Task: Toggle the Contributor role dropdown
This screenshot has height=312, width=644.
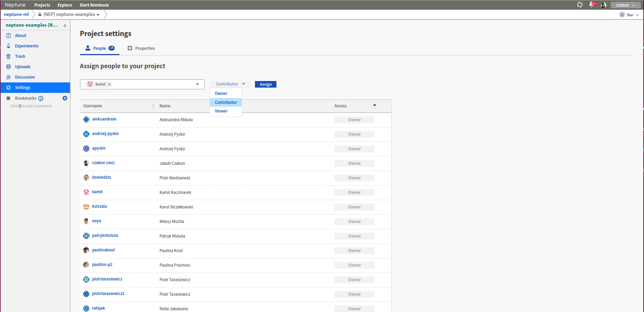Action: (x=230, y=84)
